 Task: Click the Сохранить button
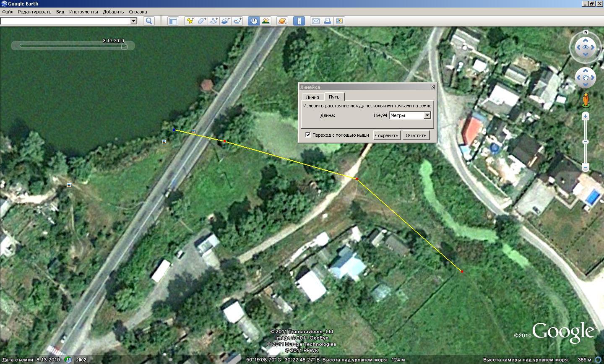tap(386, 135)
